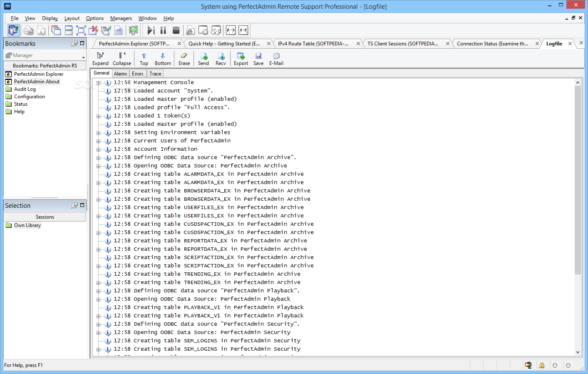Open the LOG file toolbar icon
This screenshot has height=374, width=588.
119,30
